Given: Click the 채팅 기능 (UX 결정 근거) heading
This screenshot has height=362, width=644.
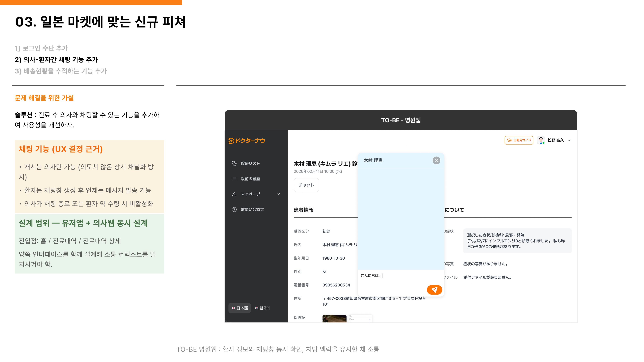Looking at the screenshot, I should tap(61, 149).
